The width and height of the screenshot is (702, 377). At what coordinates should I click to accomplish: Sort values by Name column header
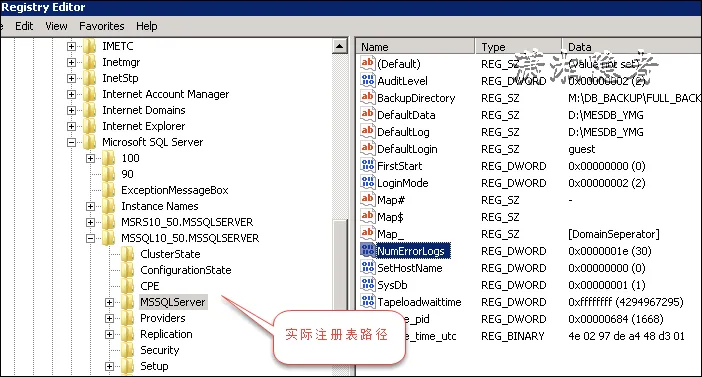[416, 47]
